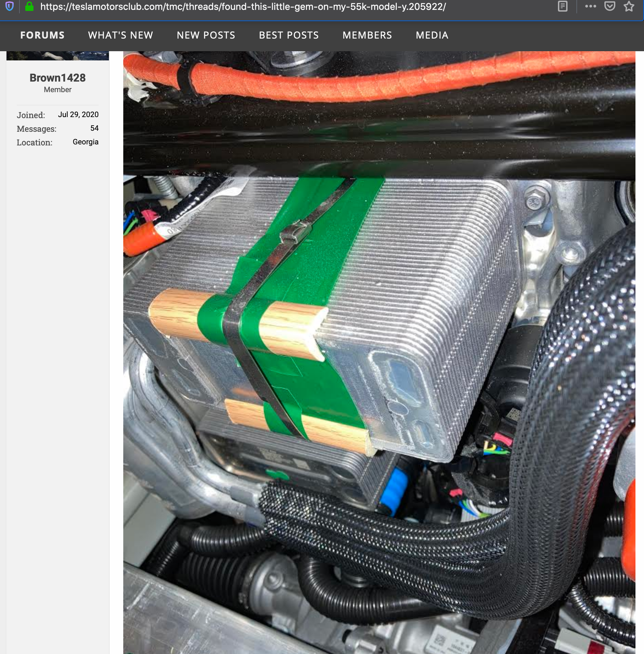Viewport: 644px width, 654px height.
Task: Open NEW POSTS in the navigation bar
Action: 206,35
